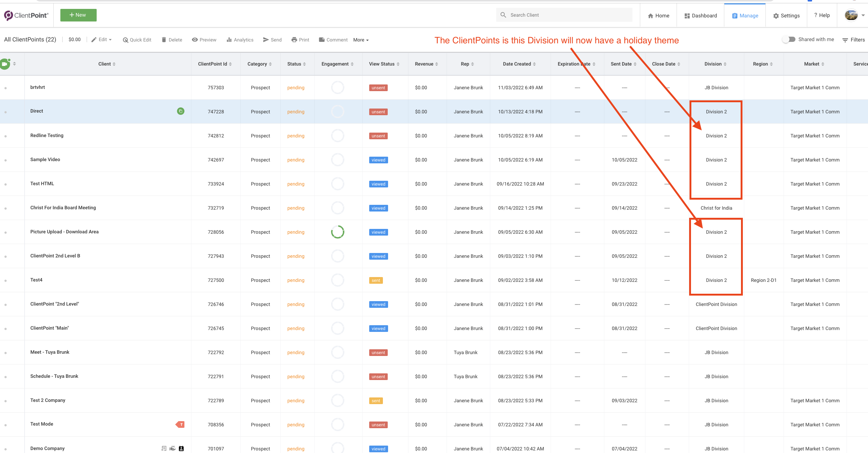This screenshot has width=868, height=453.
Task: Open the Redline Testing client
Action: (47, 136)
